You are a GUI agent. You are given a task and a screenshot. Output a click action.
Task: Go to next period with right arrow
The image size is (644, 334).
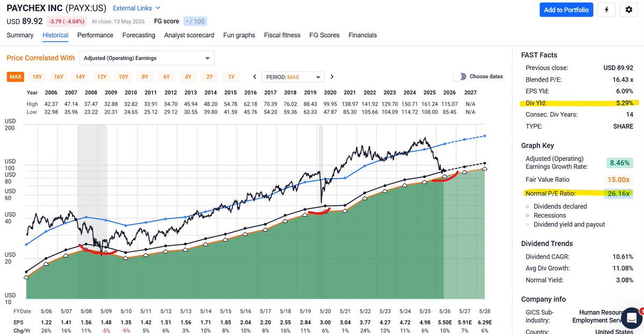[332, 77]
